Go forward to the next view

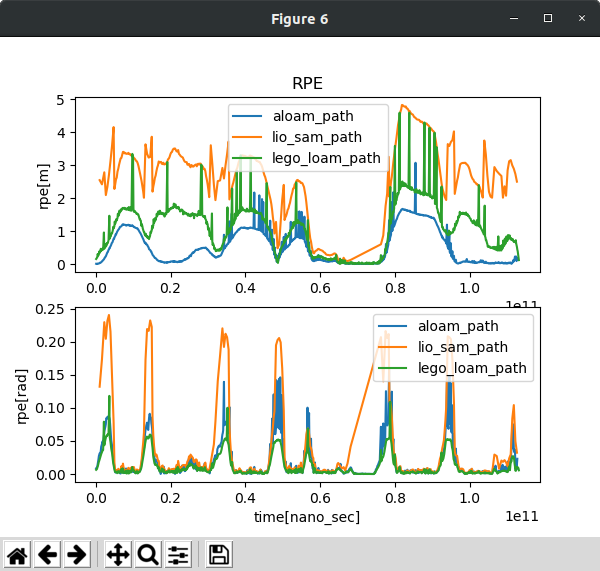77,554
